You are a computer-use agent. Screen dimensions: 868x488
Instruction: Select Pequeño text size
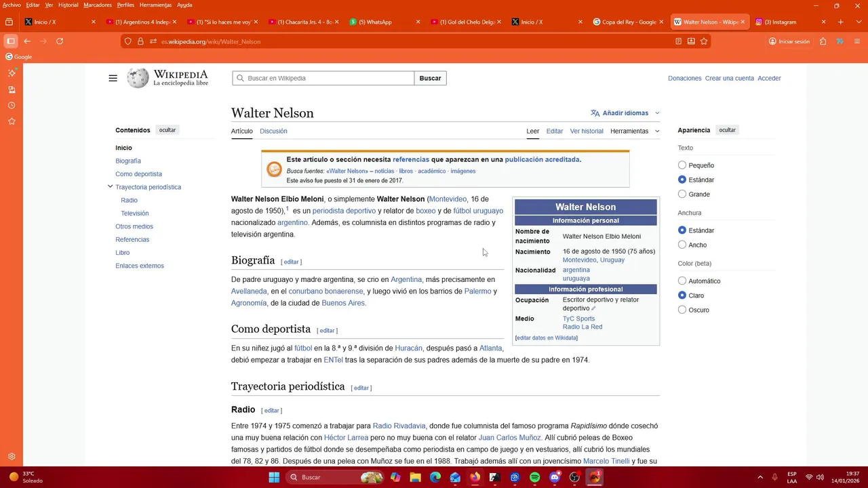(x=682, y=165)
